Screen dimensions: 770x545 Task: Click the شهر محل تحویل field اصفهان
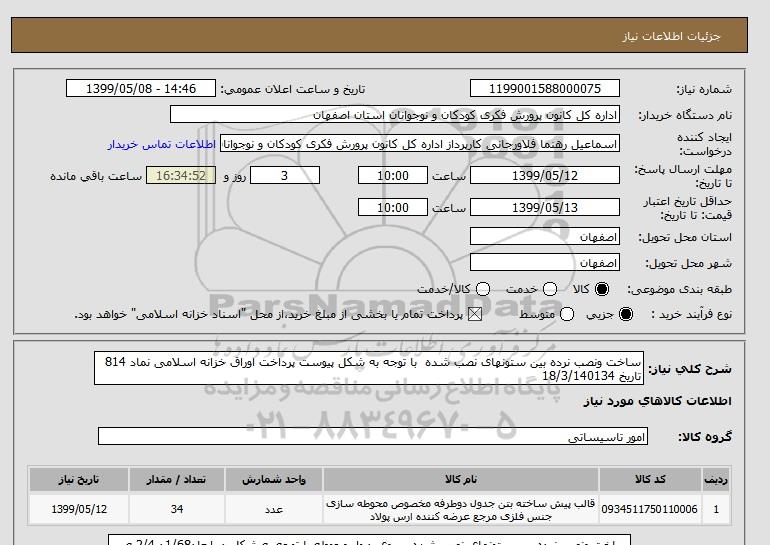click(545, 262)
